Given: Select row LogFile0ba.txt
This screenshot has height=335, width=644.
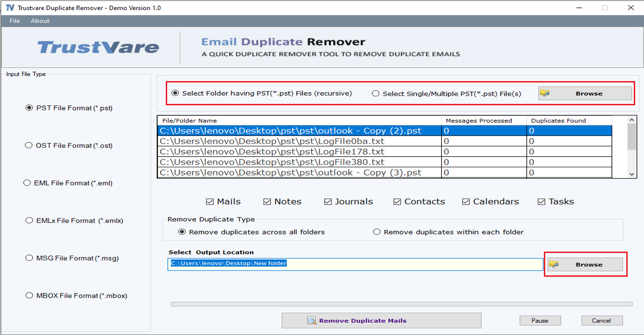Looking at the screenshot, I should click(385, 141).
